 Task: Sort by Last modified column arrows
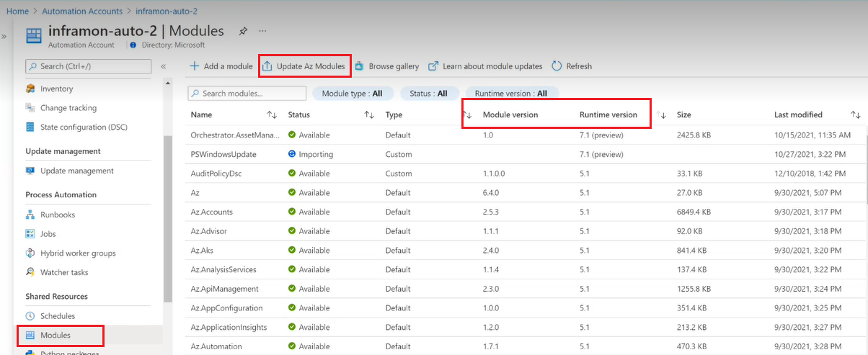point(856,115)
